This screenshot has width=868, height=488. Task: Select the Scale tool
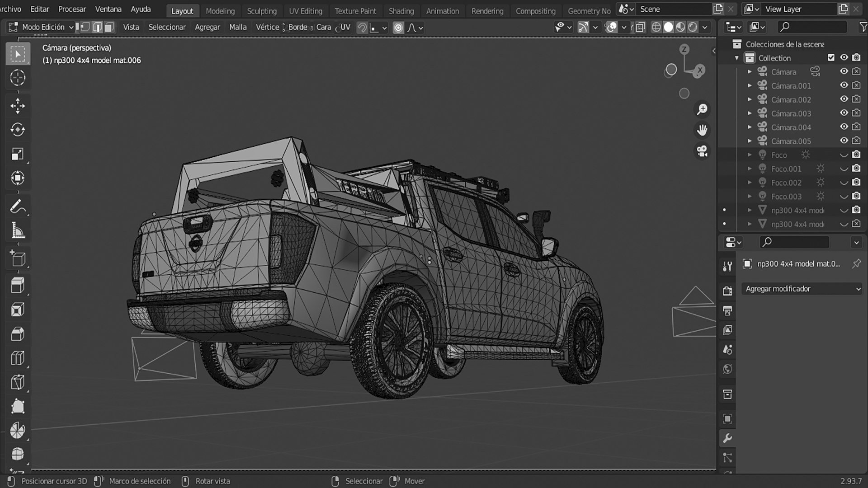(x=18, y=154)
